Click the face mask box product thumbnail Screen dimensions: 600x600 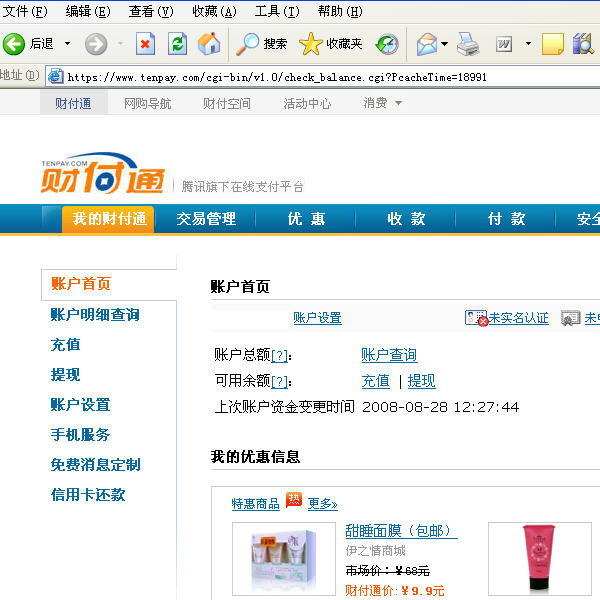[x=284, y=559]
